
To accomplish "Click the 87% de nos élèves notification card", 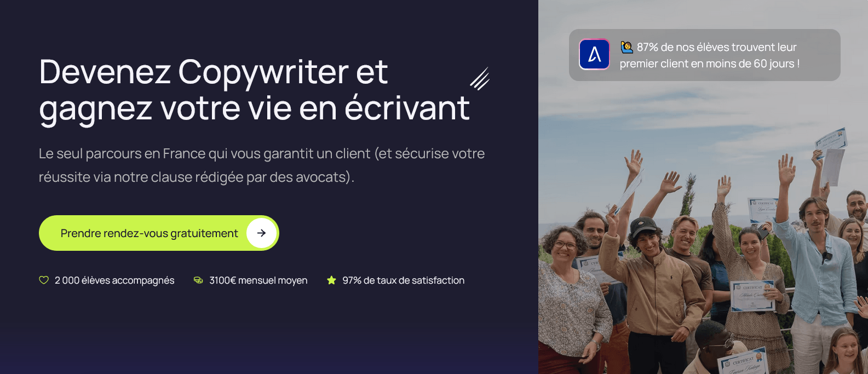I will [x=704, y=55].
